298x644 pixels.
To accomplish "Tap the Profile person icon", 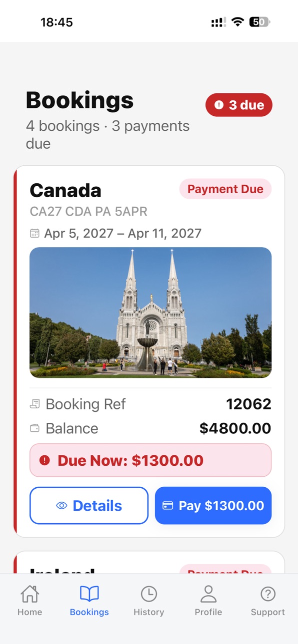I will pos(208,594).
